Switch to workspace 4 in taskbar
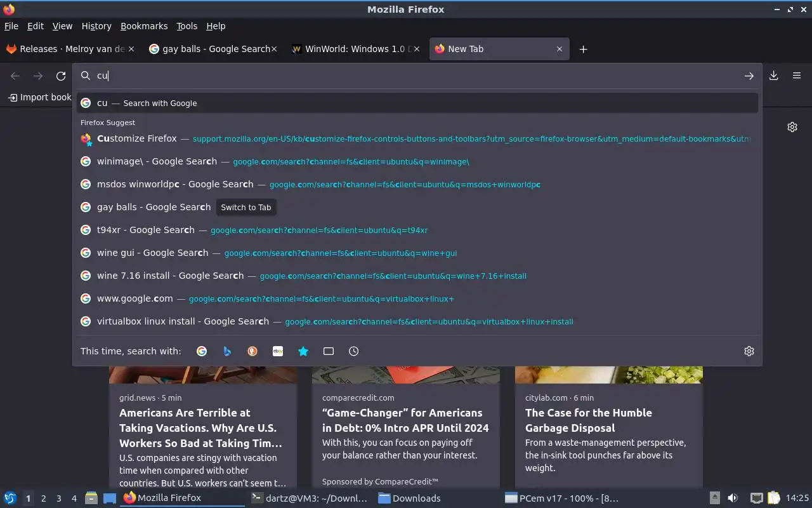This screenshot has height=508, width=812. pos(74,498)
